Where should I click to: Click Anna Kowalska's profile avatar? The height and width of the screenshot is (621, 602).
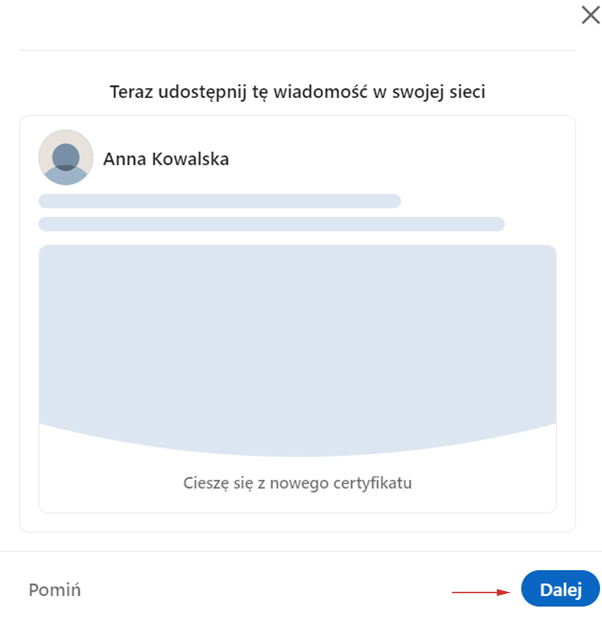pyautogui.click(x=66, y=157)
